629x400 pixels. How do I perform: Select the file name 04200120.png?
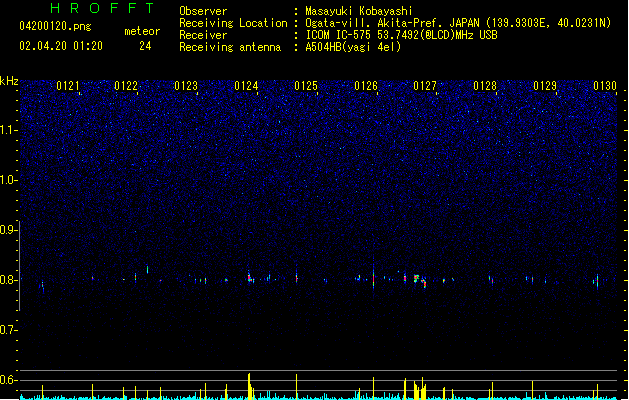tap(55, 26)
